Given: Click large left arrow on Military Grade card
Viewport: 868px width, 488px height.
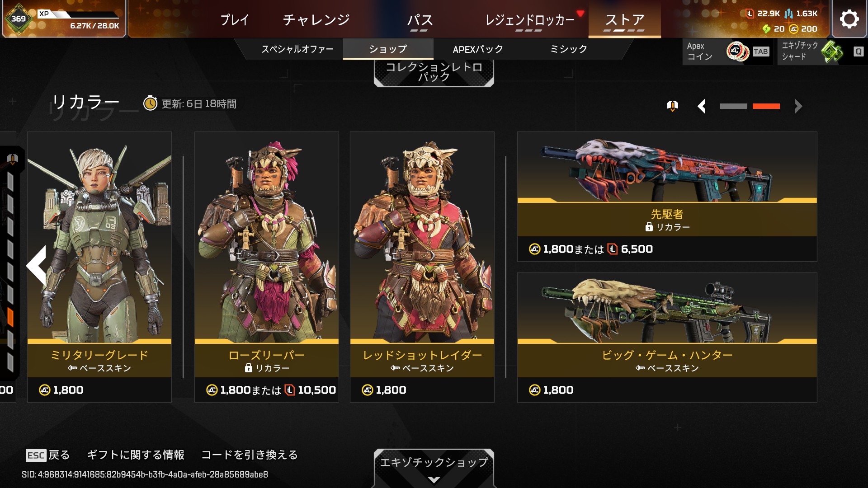Looking at the screenshot, I should 37,266.
